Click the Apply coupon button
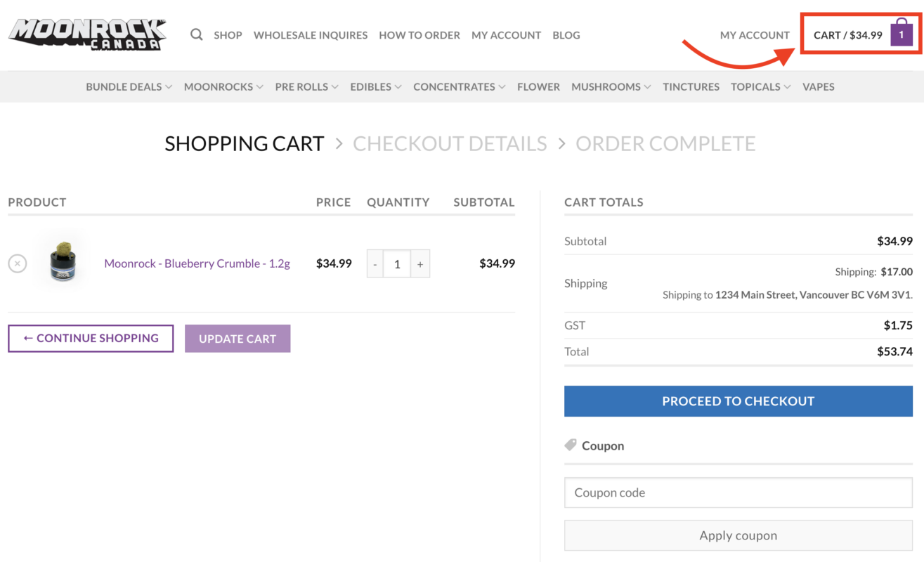The height and width of the screenshot is (562, 924). pyautogui.click(x=738, y=535)
